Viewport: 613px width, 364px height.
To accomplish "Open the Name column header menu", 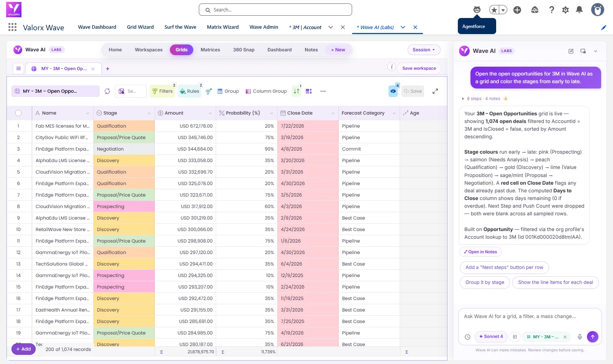I will point(88,113).
